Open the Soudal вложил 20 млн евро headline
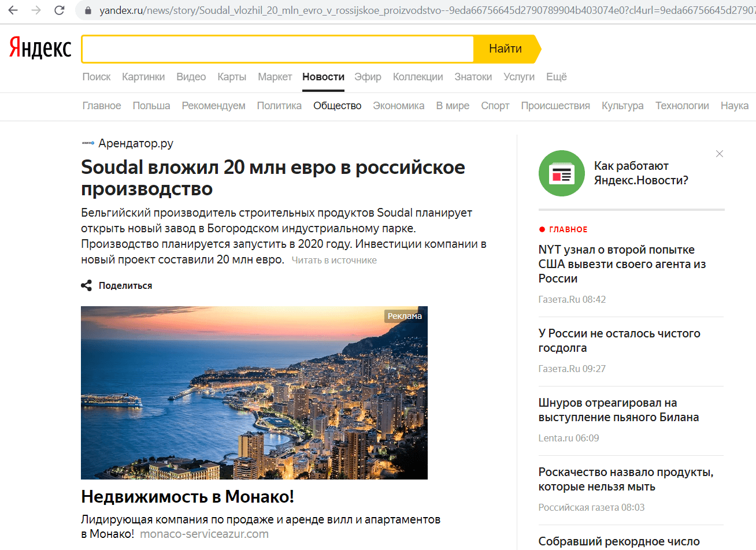Image resolution: width=756 pixels, height=550 pixels. click(x=273, y=178)
